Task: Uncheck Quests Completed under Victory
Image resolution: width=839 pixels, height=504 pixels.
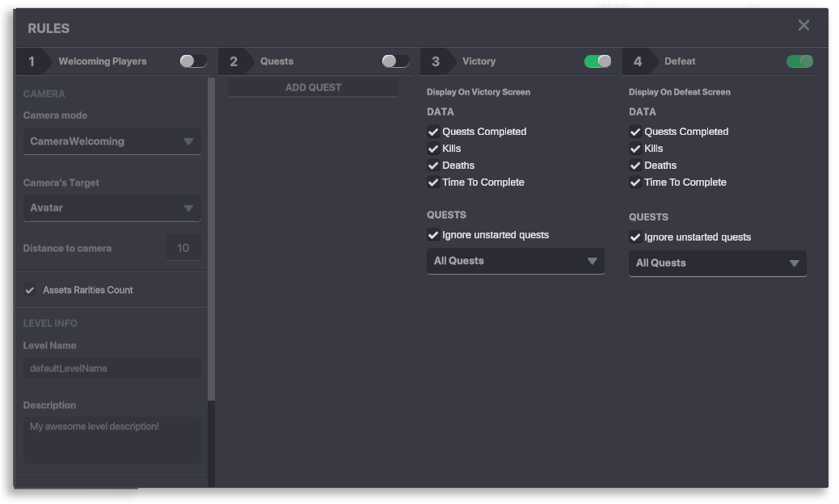Action: (x=433, y=132)
